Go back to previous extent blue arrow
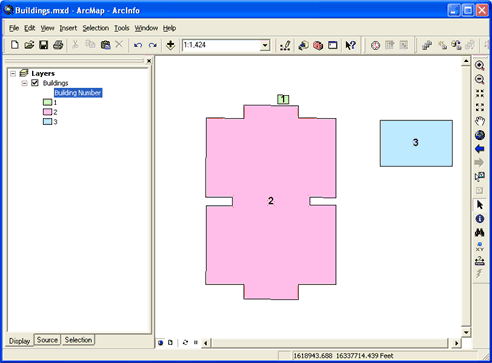This screenshot has width=492, height=363. point(480,149)
